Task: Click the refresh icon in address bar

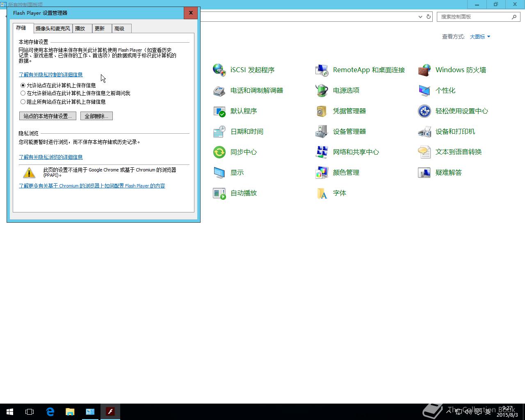Action: (429, 17)
